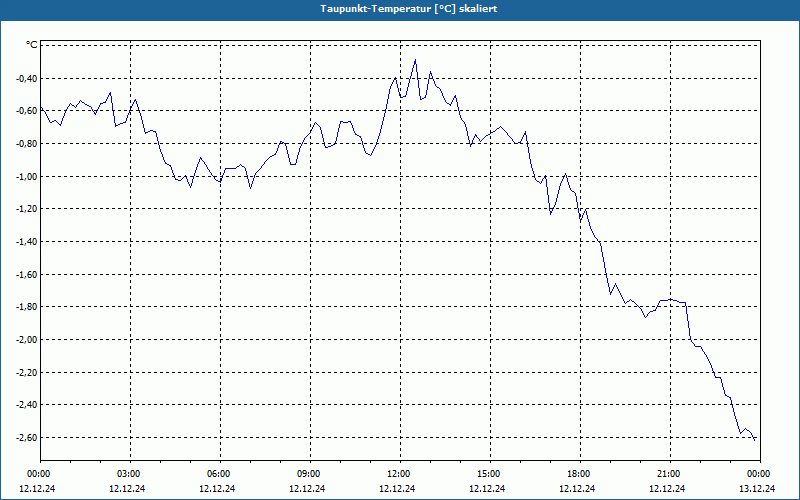Screen dimensions: 800x500
Task: Click the '-1,00' y-axis label
Action: (x=28, y=176)
